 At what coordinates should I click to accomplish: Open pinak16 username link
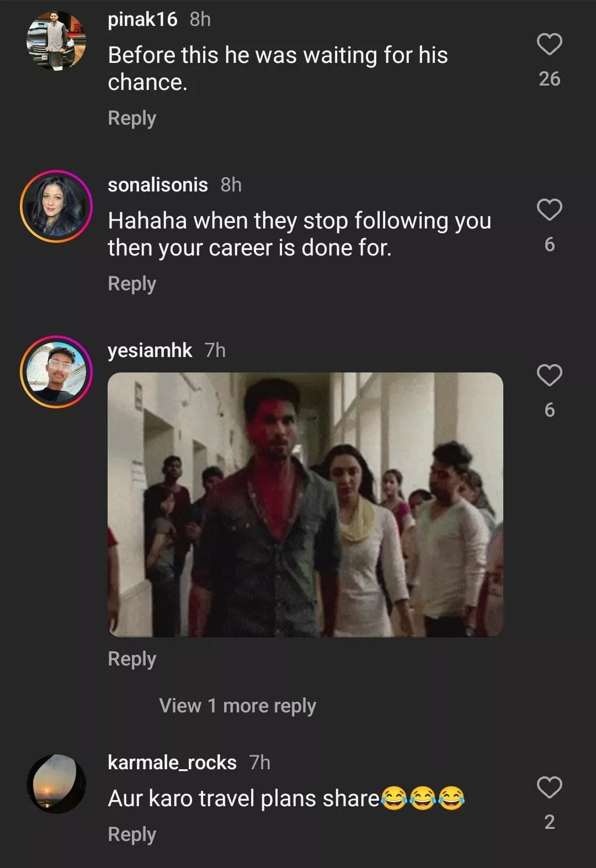142,19
